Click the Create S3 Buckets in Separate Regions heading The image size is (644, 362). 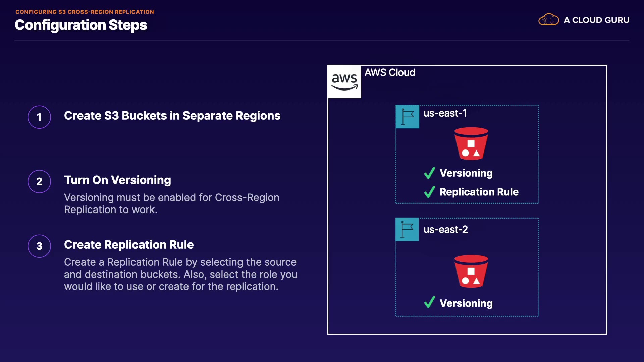pos(172,116)
